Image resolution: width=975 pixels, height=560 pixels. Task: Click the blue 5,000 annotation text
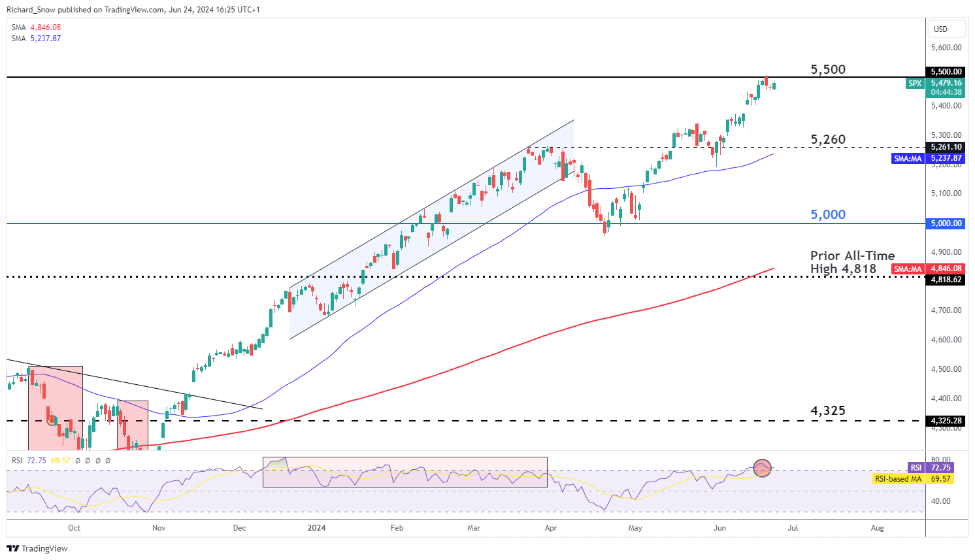click(828, 214)
